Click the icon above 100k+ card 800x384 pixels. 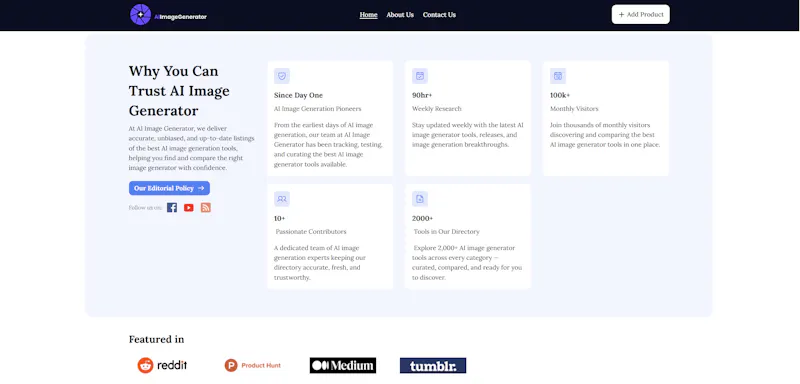pos(558,76)
